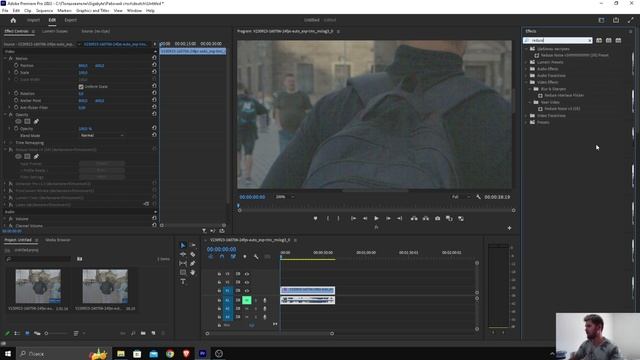Toggle Opacity animation stopwatch

[x=16, y=129]
